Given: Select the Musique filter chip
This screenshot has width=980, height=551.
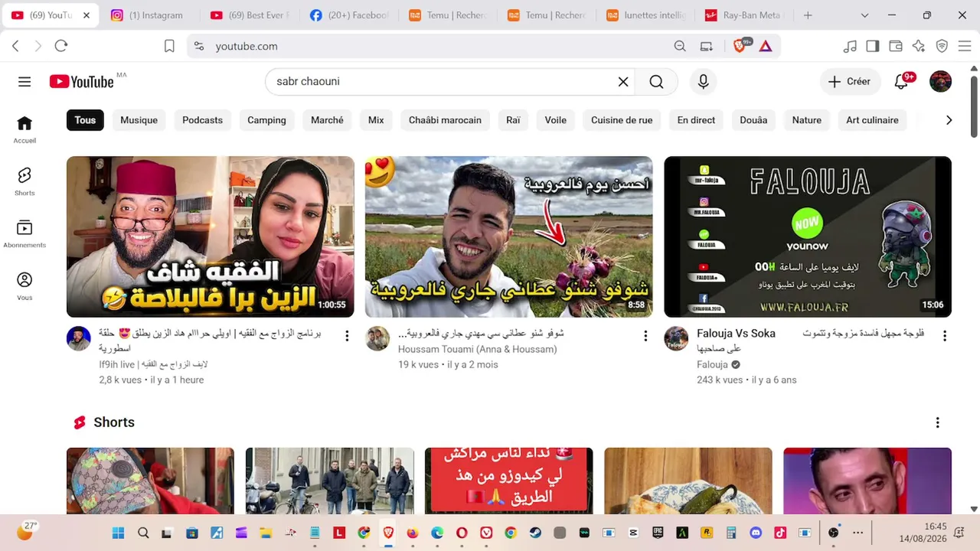Looking at the screenshot, I should point(139,120).
